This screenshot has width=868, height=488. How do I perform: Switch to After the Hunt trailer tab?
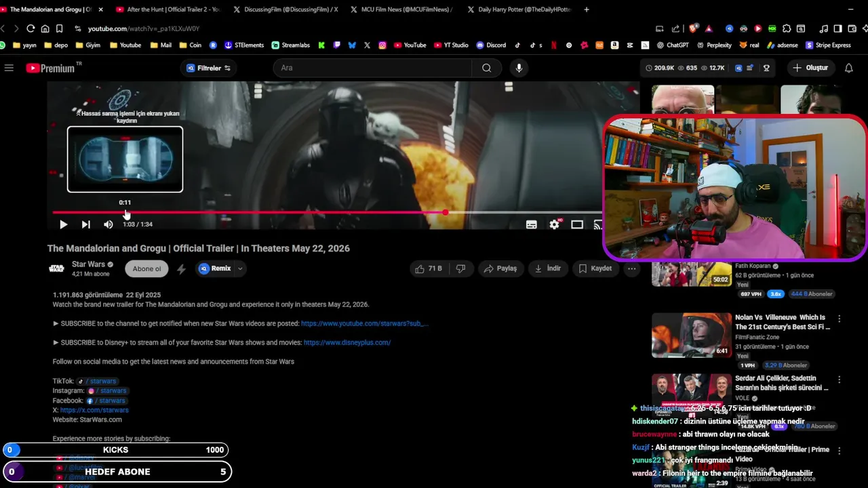[167, 9]
